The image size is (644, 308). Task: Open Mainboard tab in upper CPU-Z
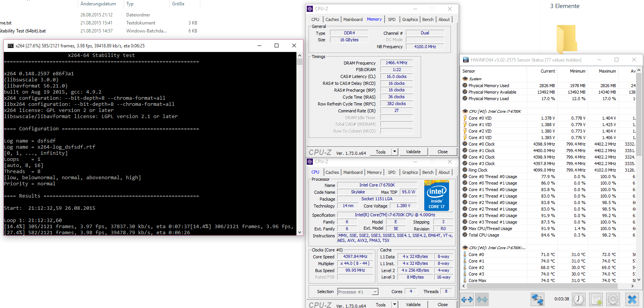pos(353,19)
